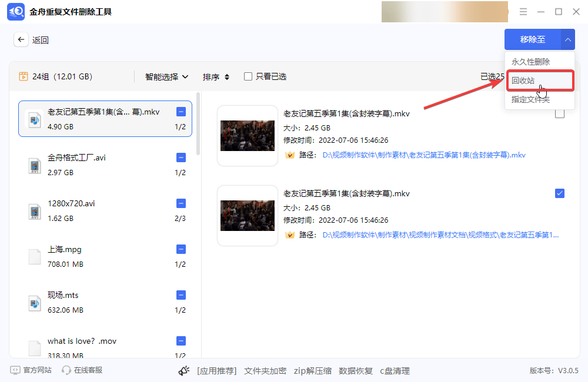The image size is (588, 382).
Task: Click the 4.90 GB size in first group
Action: click(61, 127)
